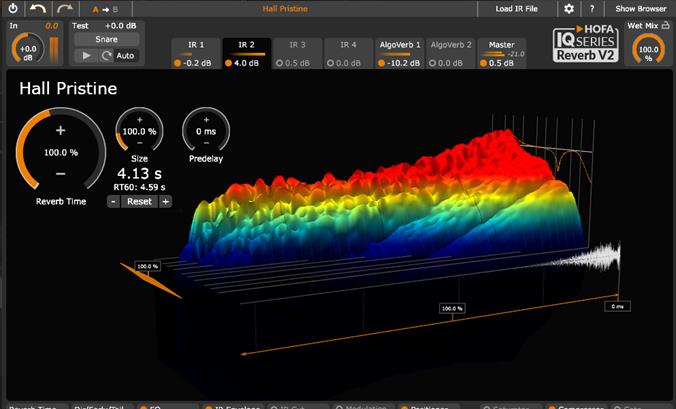
Task: Click the In 0.0 peak value
Action: point(52,26)
